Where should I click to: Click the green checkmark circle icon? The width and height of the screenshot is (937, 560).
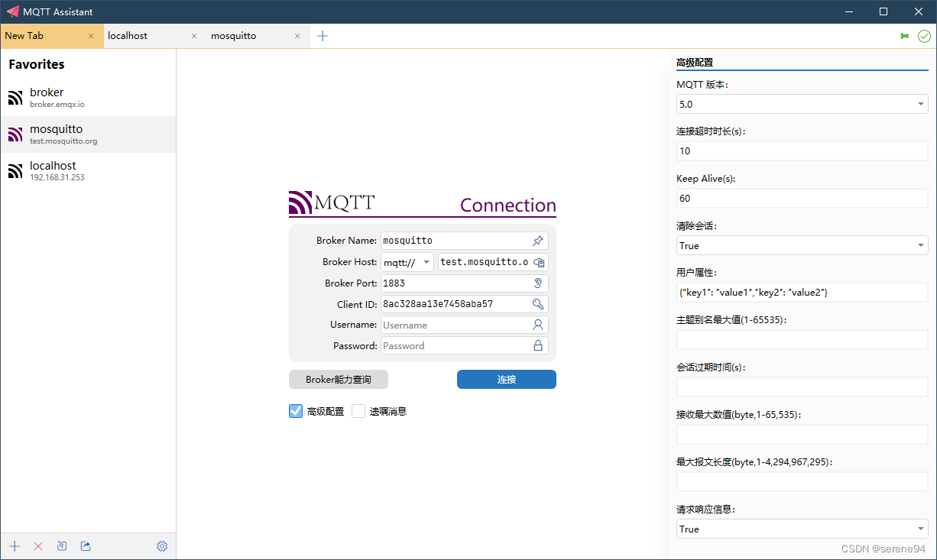924,36
